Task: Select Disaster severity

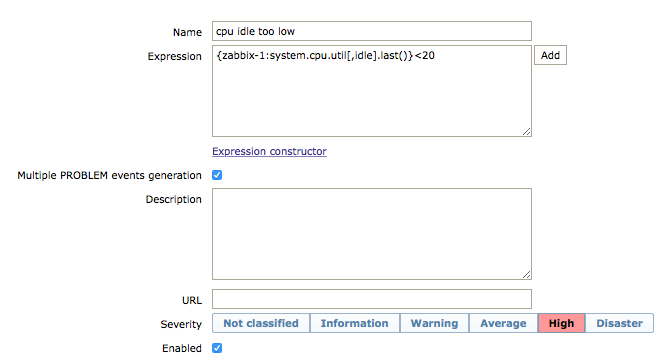Action: [620, 323]
